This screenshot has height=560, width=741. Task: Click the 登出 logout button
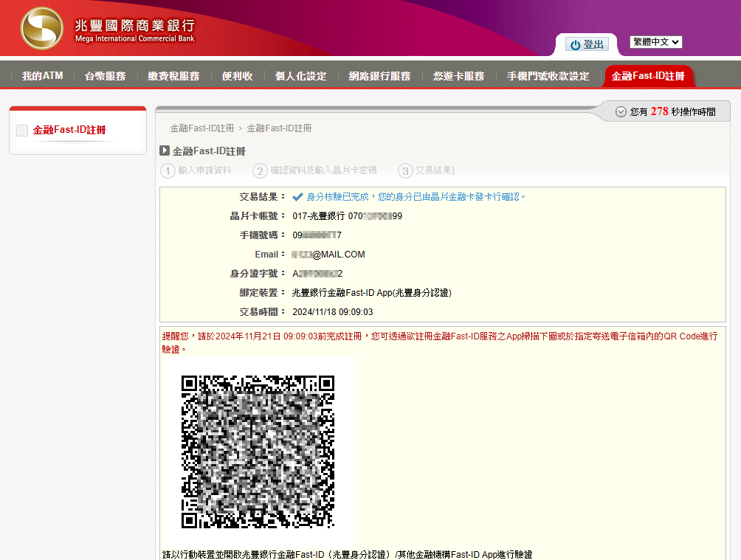(x=587, y=45)
